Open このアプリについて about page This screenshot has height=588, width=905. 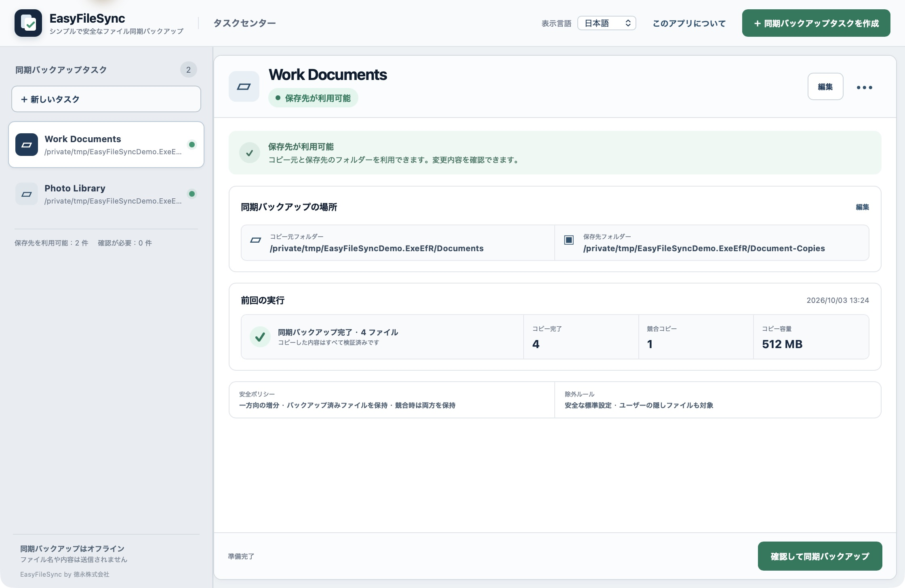[x=689, y=23]
